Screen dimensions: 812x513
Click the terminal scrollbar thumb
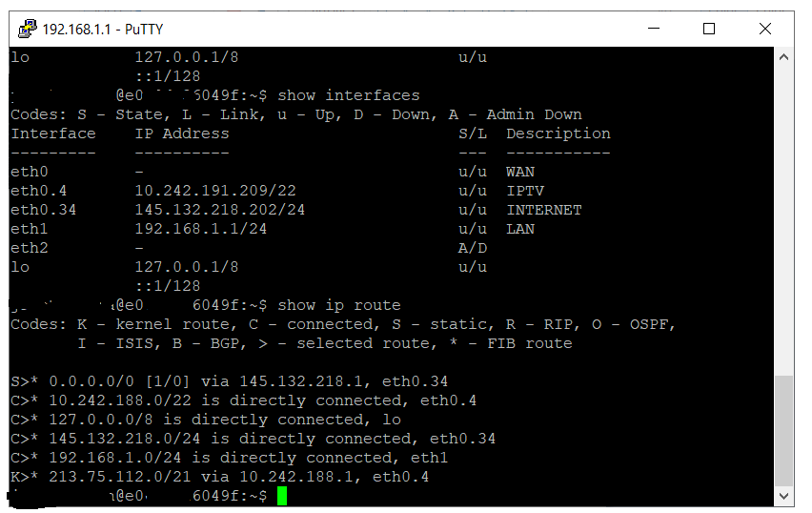tap(784, 429)
